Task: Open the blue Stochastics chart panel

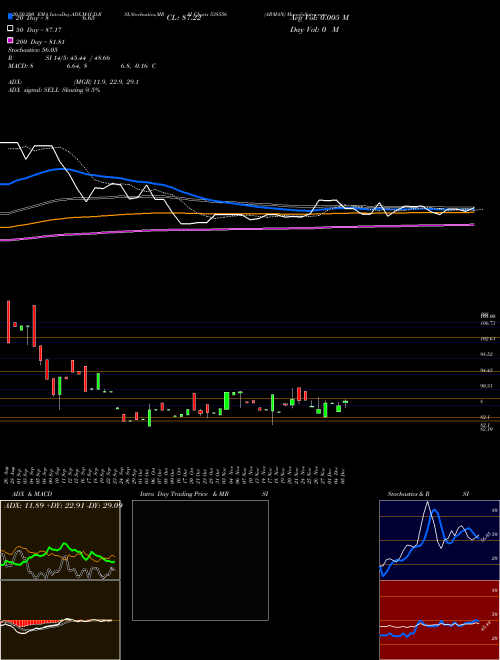Action: 439,540
